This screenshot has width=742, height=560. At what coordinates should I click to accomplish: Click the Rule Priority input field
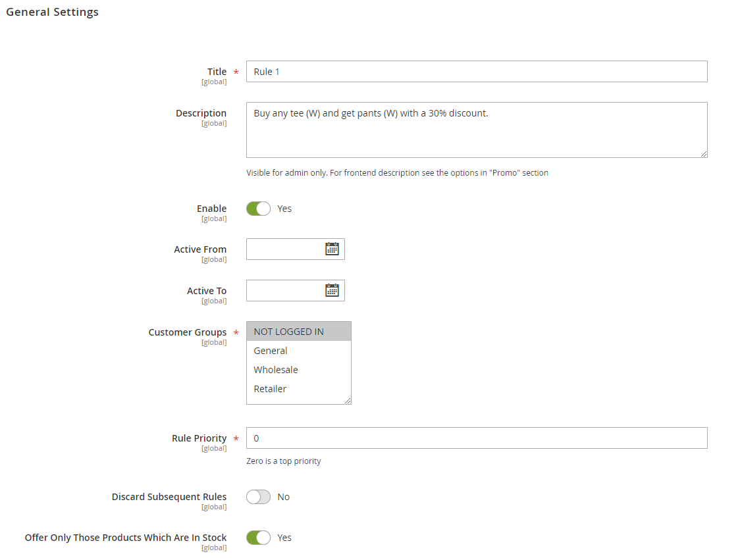coord(477,438)
